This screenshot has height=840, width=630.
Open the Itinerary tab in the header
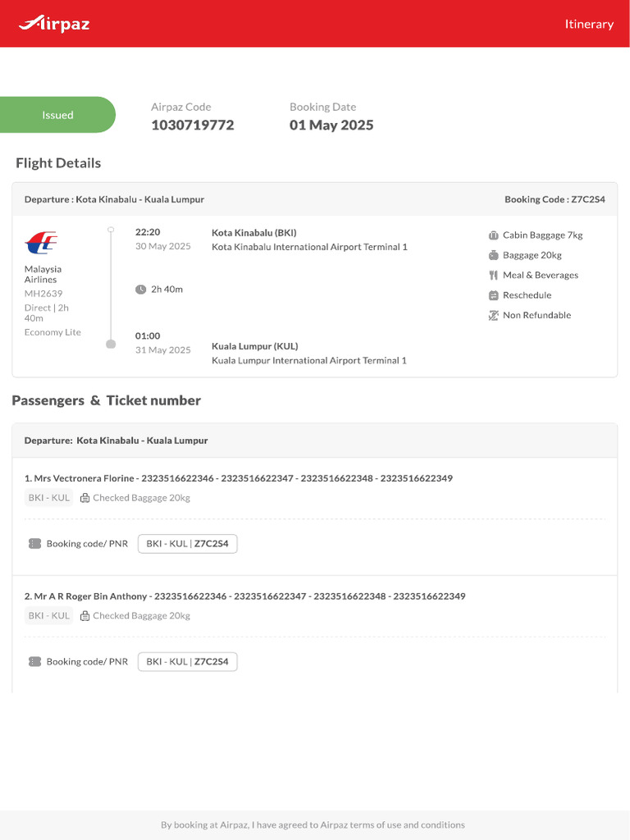point(588,24)
